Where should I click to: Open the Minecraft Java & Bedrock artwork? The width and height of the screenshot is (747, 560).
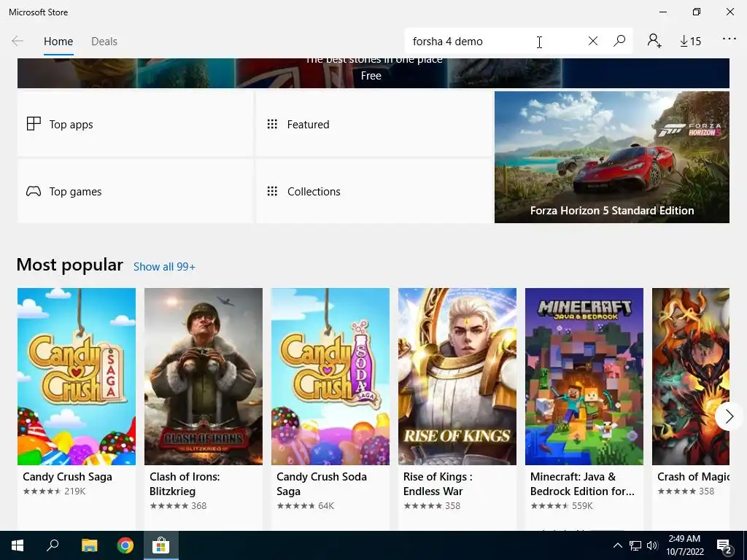pyautogui.click(x=584, y=376)
